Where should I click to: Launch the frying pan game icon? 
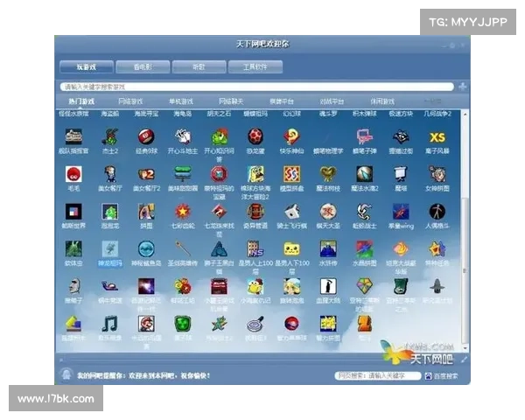pyautogui.click(x=255, y=324)
